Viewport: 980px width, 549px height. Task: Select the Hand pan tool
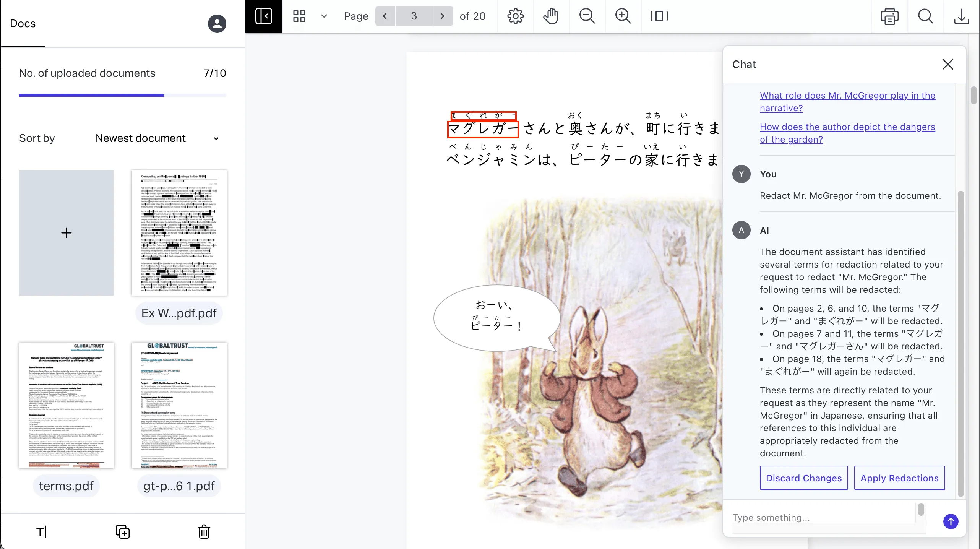pyautogui.click(x=551, y=16)
